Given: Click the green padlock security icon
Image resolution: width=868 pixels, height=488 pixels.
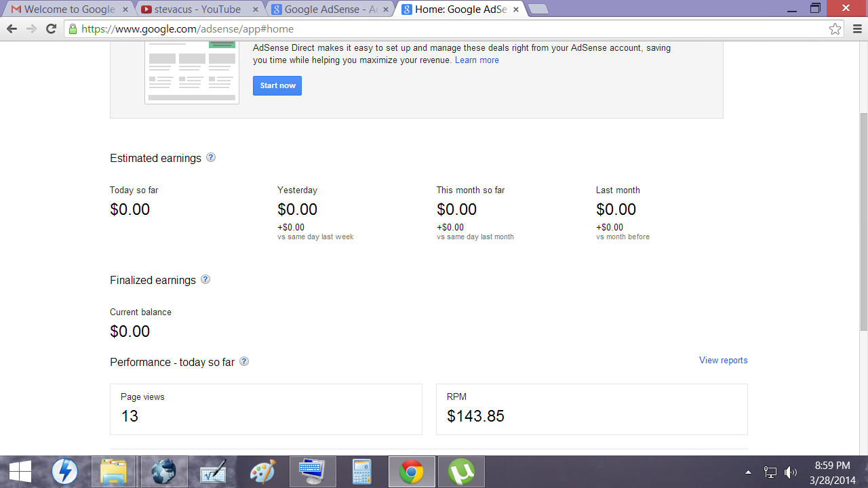Looking at the screenshot, I should [x=73, y=29].
